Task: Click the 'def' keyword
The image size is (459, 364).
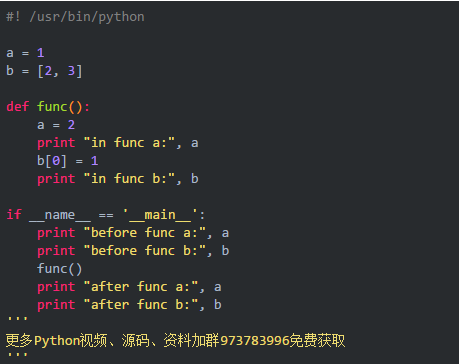Action: (x=18, y=107)
